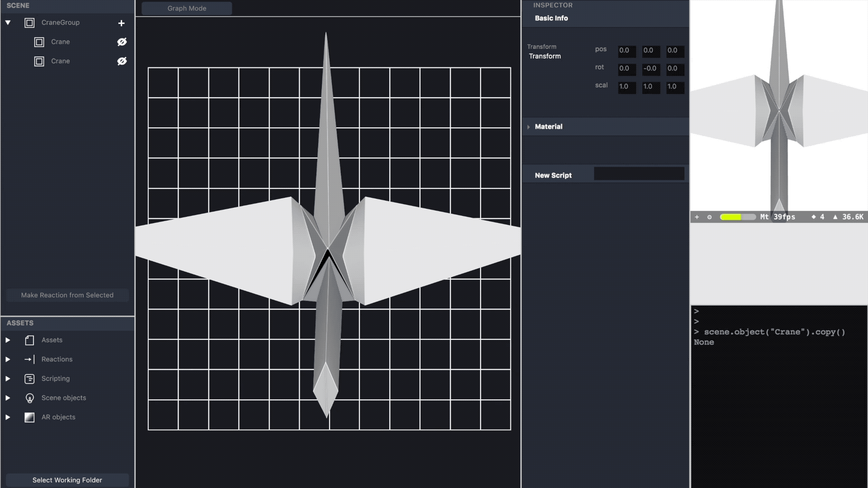Image resolution: width=868 pixels, height=488 pixels.
Task: Click the Scripting document icon
Action: pyautogui.click(x=29, y=379)
